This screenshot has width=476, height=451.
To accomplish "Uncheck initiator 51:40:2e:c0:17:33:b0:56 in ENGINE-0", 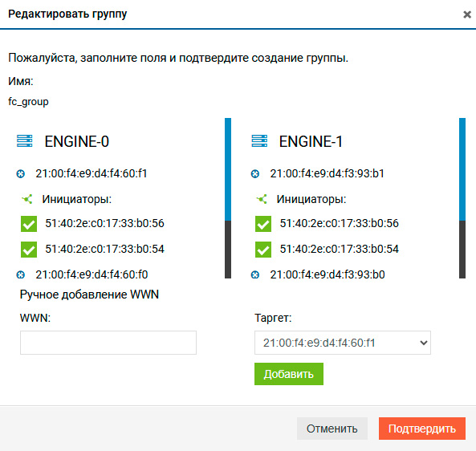I will coord(29,224).
